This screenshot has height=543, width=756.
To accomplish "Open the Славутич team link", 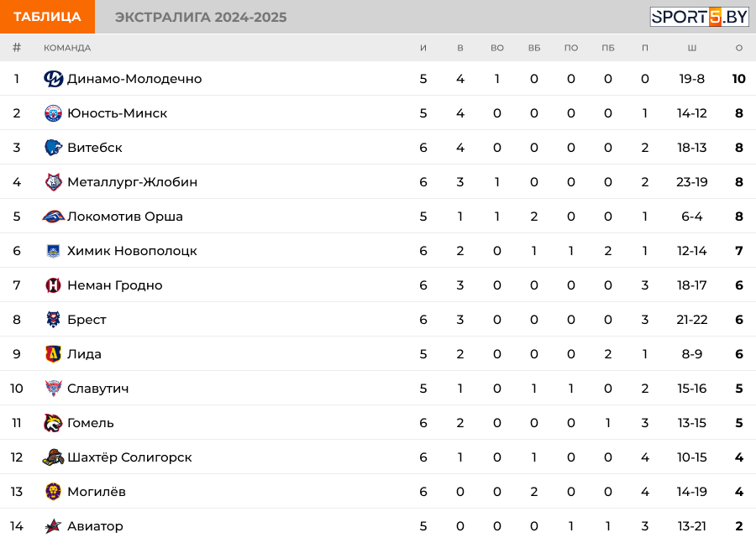I will [x=97, y=389].
